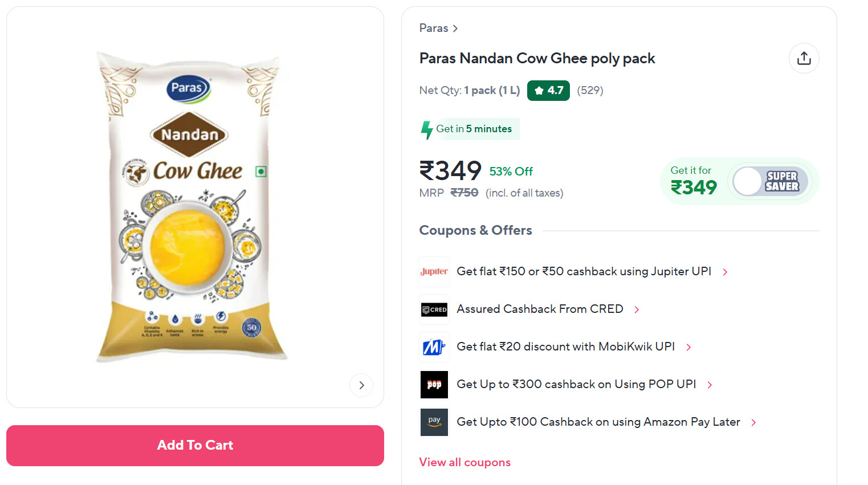The width and height of the screenshot is (868, 485).
Task: Click the (529) ratings count
Action: point(590,91)
